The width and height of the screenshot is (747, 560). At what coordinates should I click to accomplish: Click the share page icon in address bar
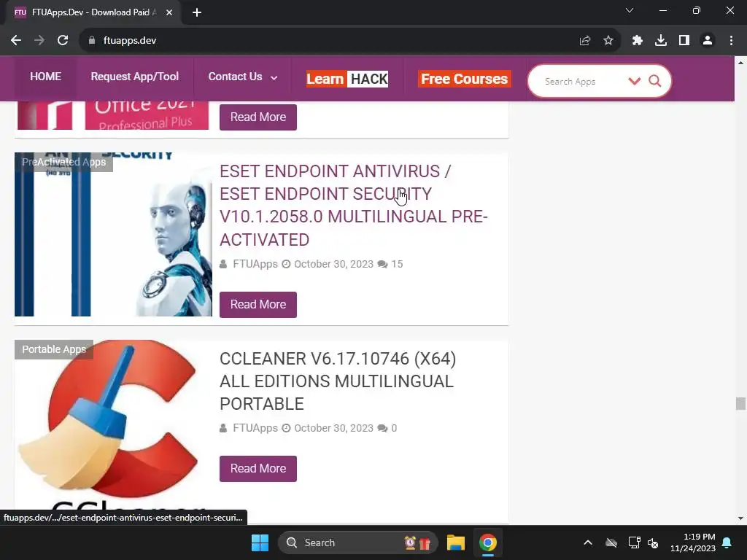pos(585,41)
